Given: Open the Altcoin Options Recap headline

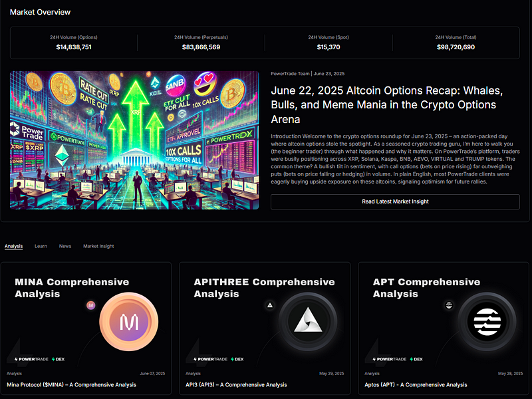Looking at the screenshot, I should point(387,105).
